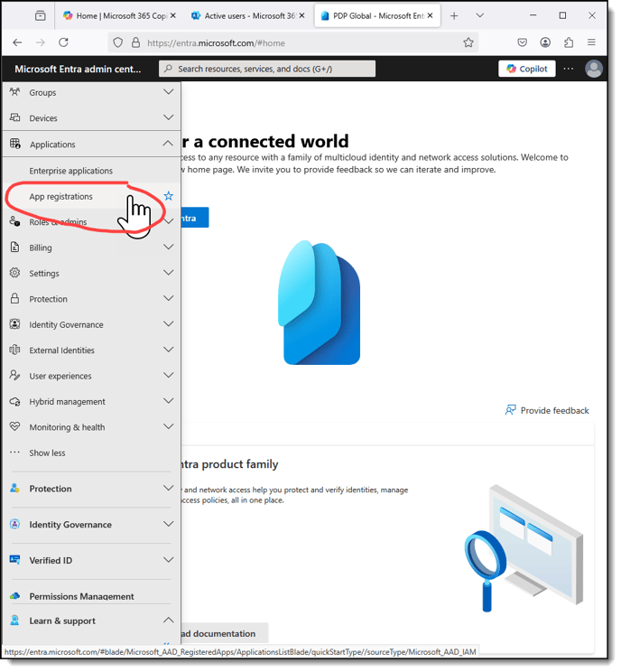Favorite App registrations with the star icon
Screen dimensions: 621x672
click(x=169, y=196)
